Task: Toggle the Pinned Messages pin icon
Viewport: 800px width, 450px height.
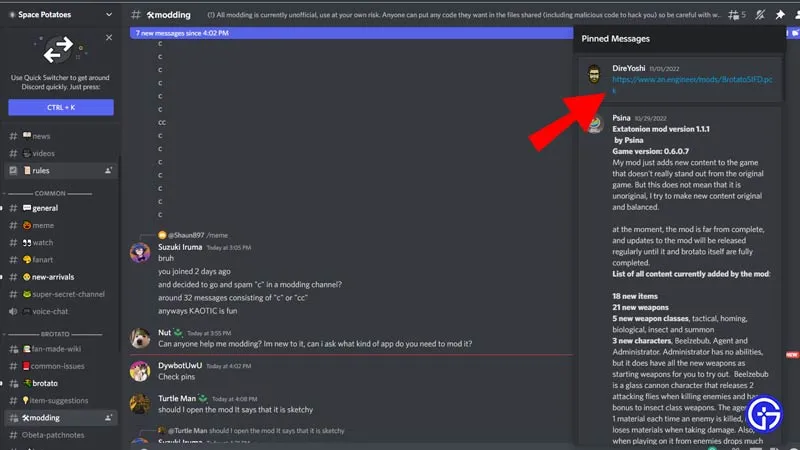Action: tap(780, 15)
